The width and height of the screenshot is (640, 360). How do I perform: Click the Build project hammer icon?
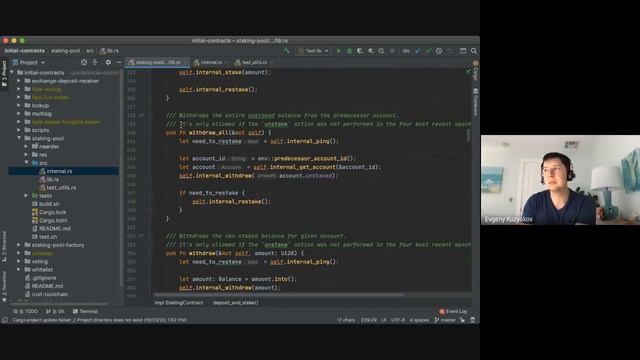[x=287, y=51]
